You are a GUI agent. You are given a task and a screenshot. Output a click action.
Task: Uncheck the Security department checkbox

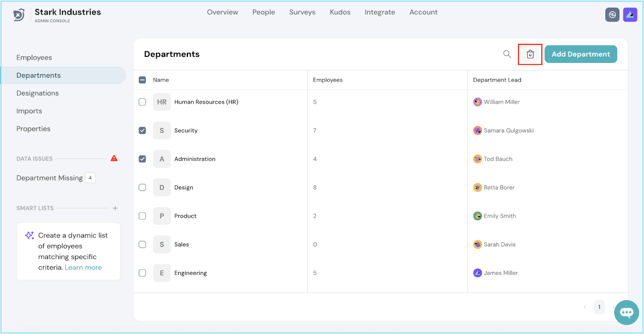pos(142,131)
